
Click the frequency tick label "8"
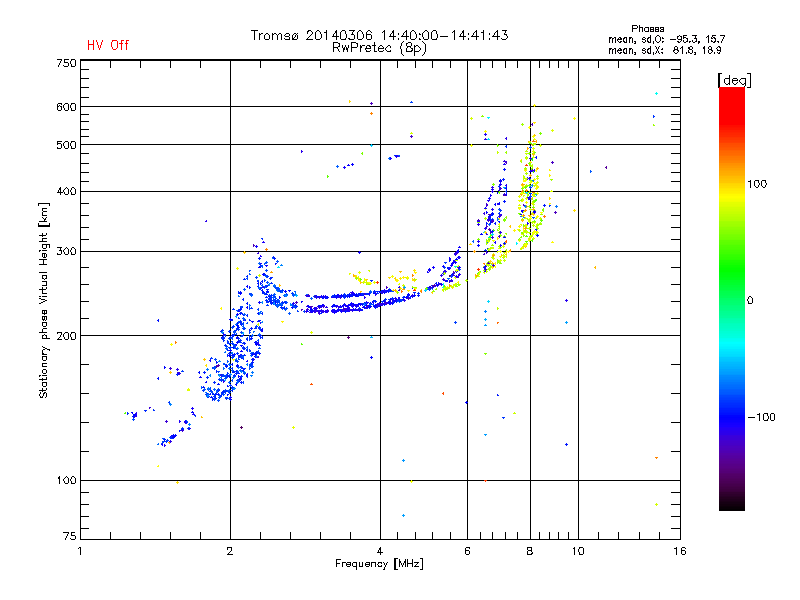530,551
